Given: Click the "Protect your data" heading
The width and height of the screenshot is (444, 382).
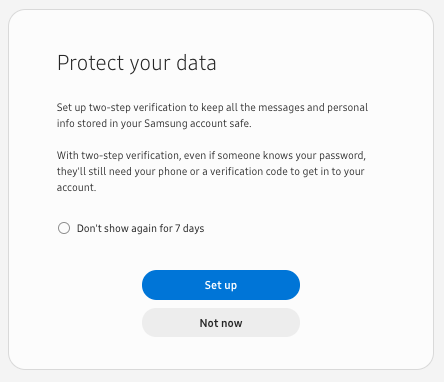Looking at the screenshot, I should [137, 63].
